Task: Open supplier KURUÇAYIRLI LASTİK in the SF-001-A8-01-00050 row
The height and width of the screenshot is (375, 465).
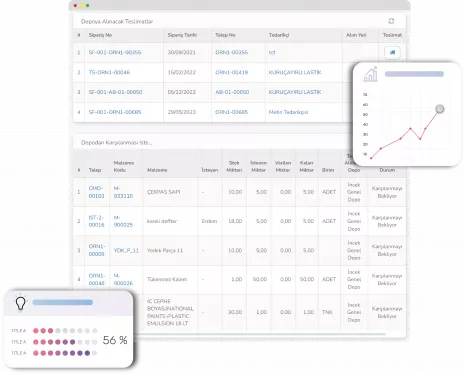Action: pos(295,92)
